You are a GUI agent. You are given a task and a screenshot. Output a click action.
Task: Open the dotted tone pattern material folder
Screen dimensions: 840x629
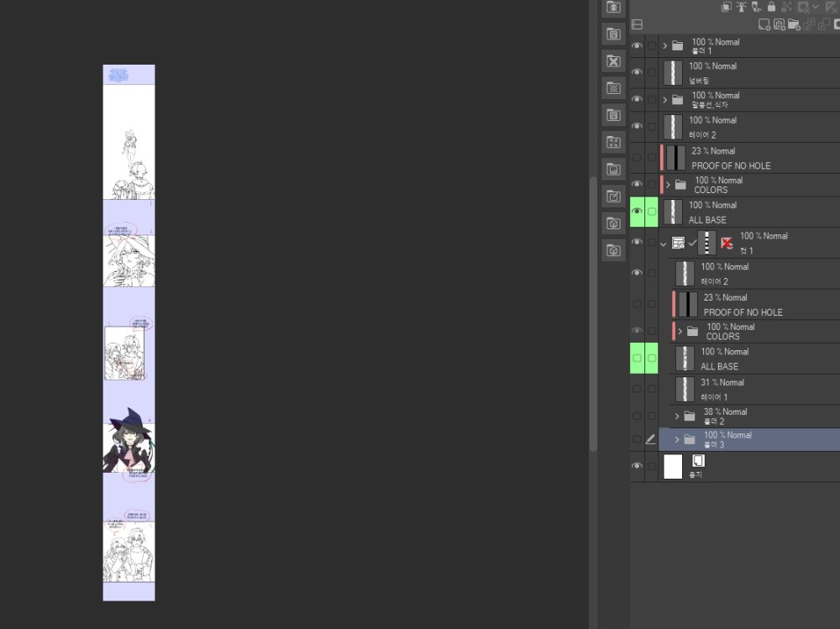pos(613,88)
